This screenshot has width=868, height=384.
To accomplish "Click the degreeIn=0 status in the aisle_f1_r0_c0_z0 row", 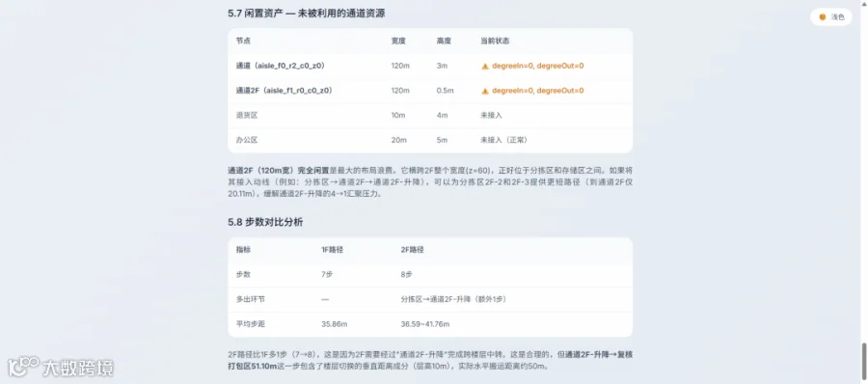I will point(538,90).
